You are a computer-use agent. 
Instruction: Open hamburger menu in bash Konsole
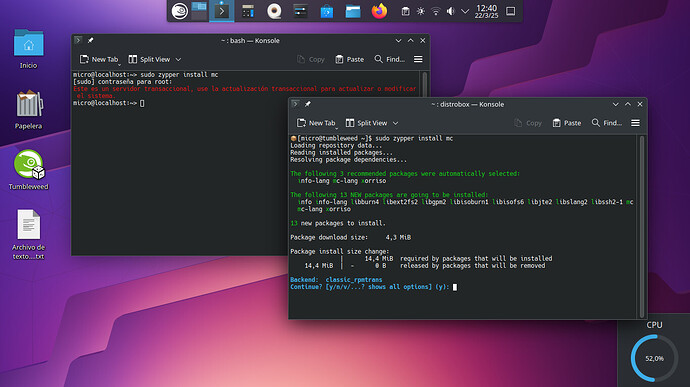click(418, 59)
